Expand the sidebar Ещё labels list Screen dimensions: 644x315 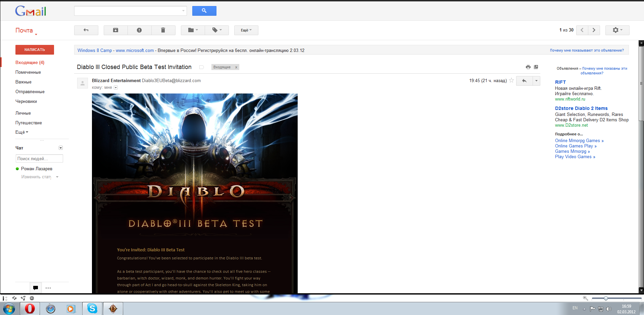coord(22,132)
